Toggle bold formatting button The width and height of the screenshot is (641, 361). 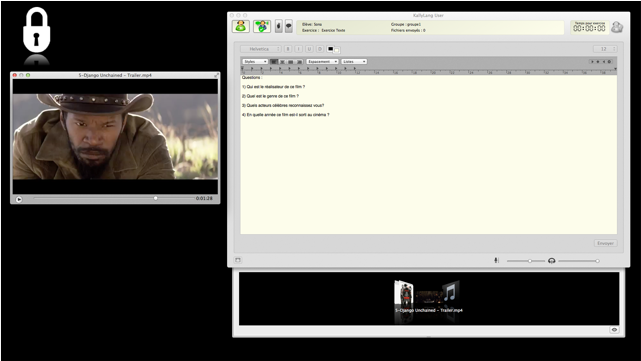pyautogui.click(x=288, y=49)
